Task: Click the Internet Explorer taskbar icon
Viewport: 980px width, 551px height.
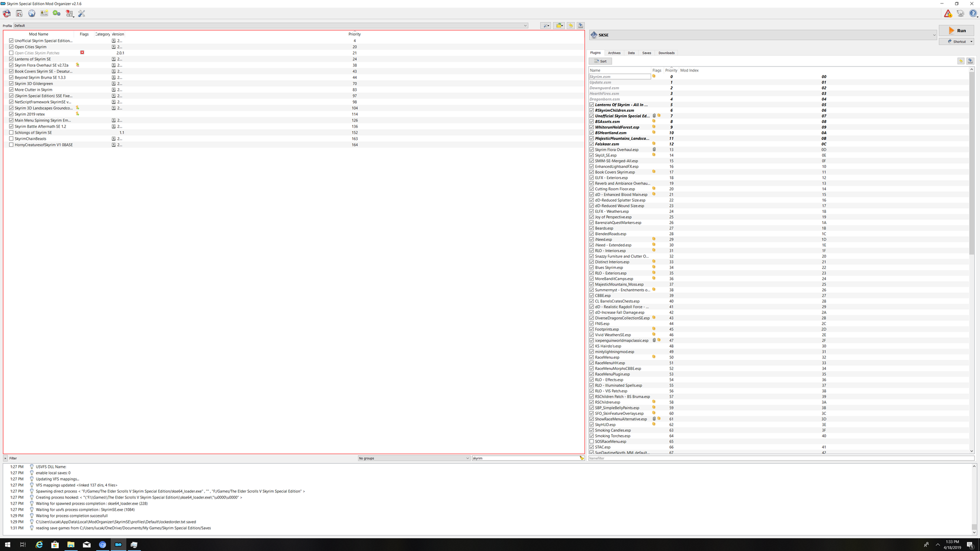Action: pos(39,544)
